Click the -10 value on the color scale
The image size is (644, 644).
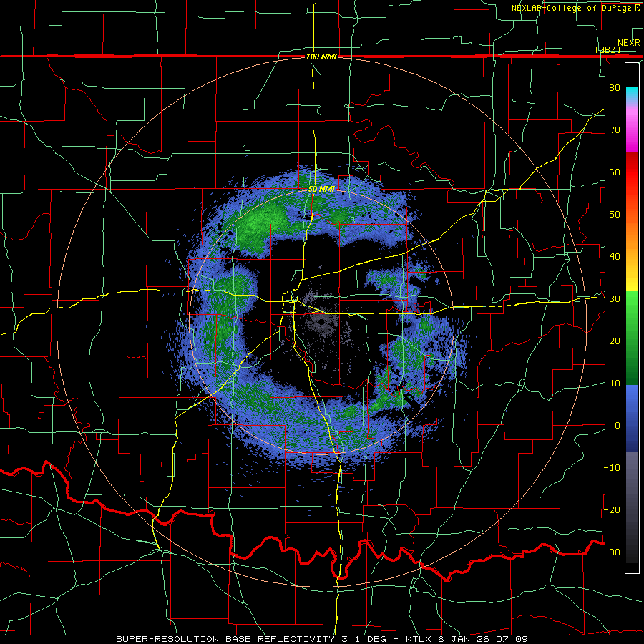click(x=612, y=468)
